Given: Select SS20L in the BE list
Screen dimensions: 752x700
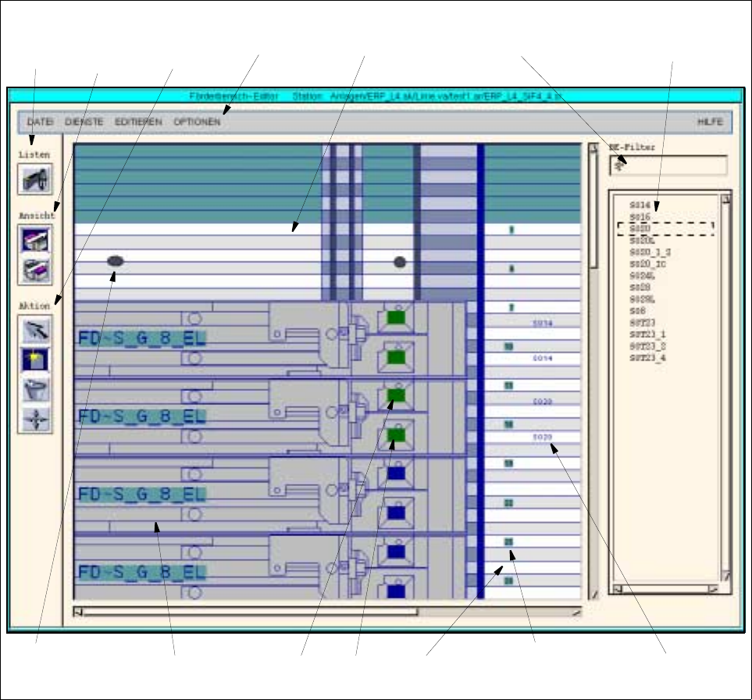Looking at the screenshot, I should coord(642,240).
